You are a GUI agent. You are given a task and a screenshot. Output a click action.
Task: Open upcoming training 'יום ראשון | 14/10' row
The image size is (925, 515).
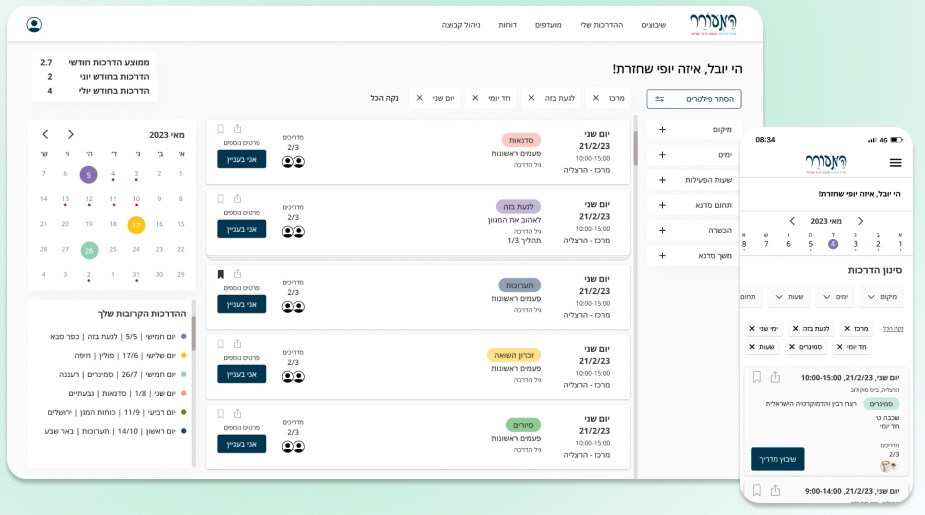pos(116,431)
